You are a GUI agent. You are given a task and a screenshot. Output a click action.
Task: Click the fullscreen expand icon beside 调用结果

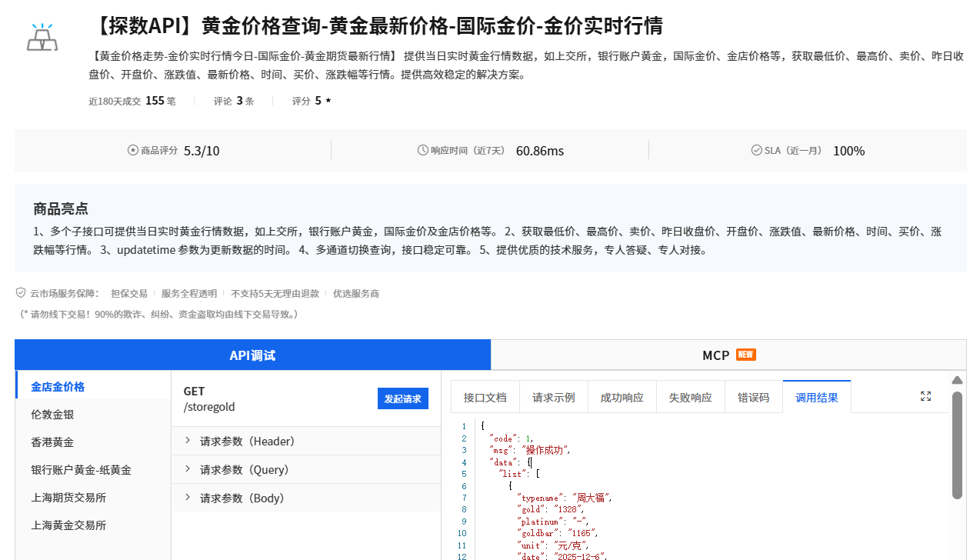(925, 395)
